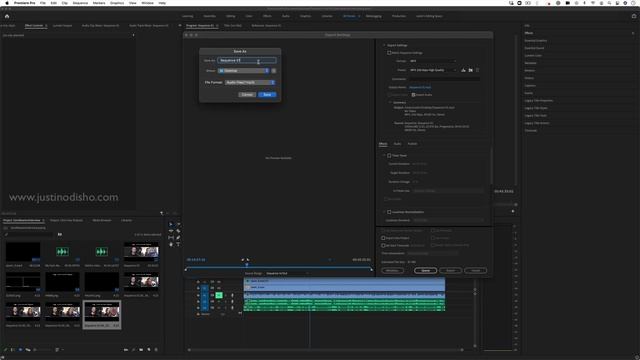Select the Track Select Forward tool
This screenshot has width=640, height=360.
click(178, 224)
